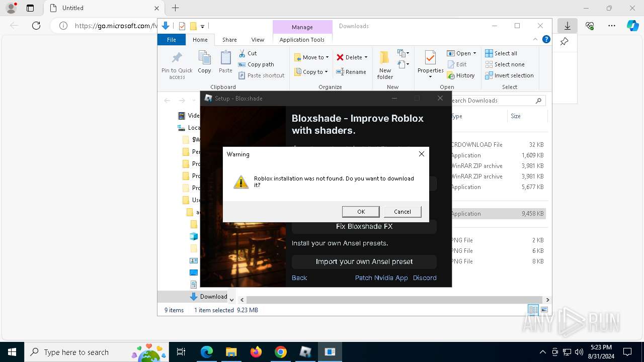Open a new tab in Edge
Image resolution: width=644 pixels, height=362 pixels.
point(175,8)
